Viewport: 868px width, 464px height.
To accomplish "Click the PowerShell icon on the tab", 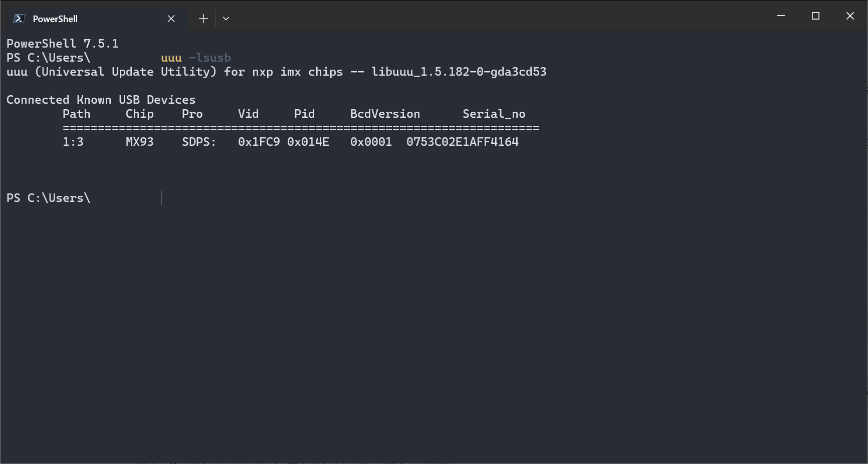I will click(19, 18).
